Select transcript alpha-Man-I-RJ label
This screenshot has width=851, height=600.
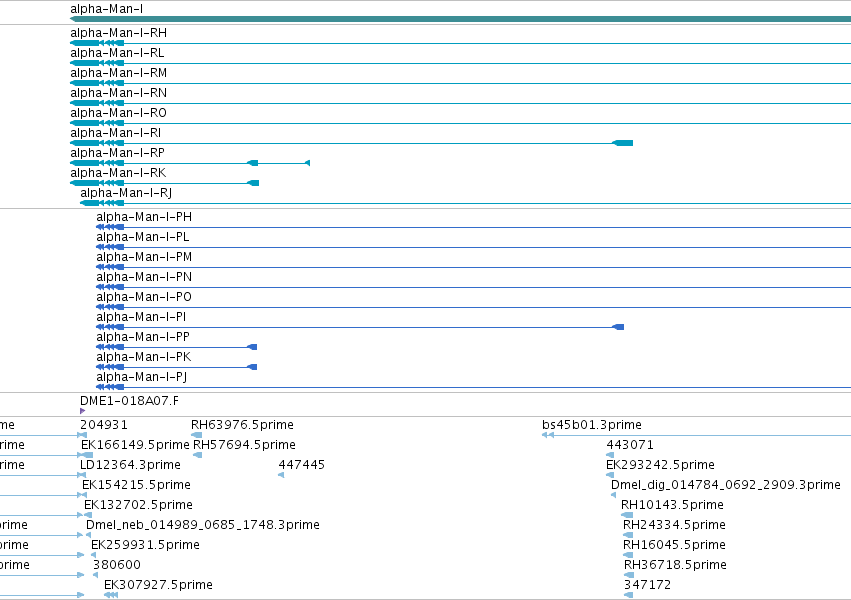click(126, 194)
